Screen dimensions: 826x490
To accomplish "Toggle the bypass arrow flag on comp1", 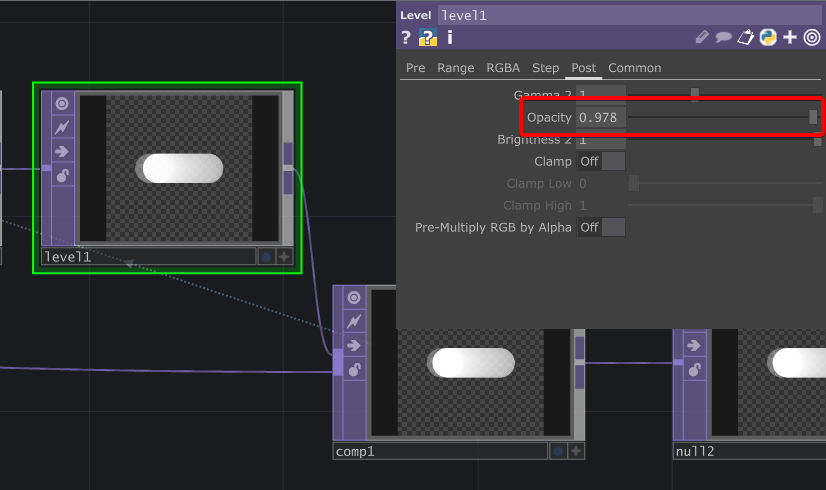I will point(354,346).
